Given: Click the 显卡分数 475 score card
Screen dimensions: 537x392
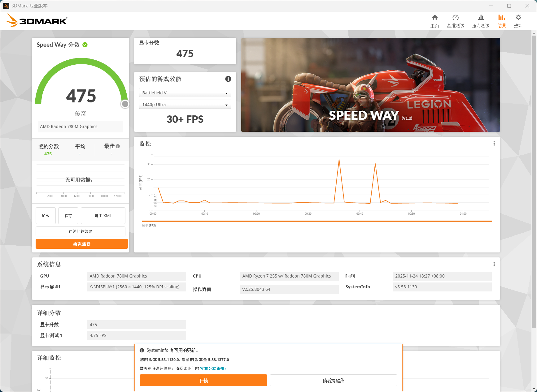Looking at the screenshot, I should (185, 51).
